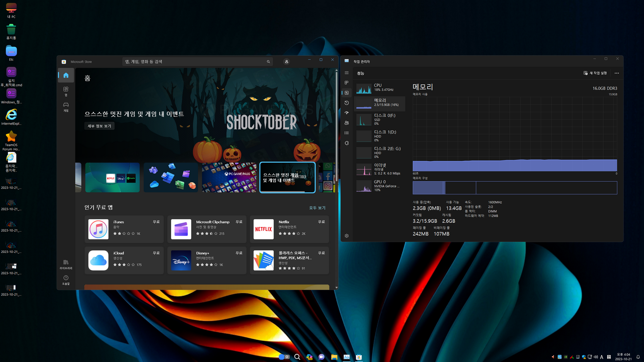Click the Microsoft Store search field
Viewport: 644px width, 362px height.
pyautogui.click(x=197, y=61)
